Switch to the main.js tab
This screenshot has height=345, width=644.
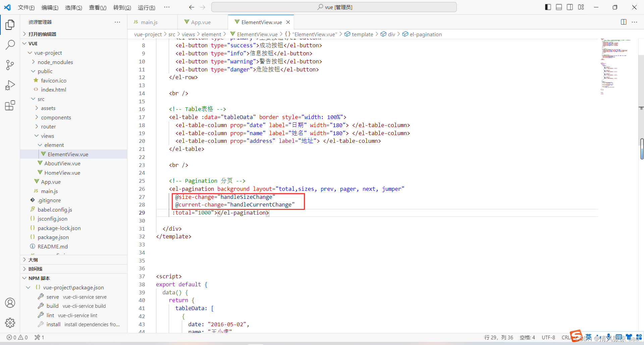point(152,22)
